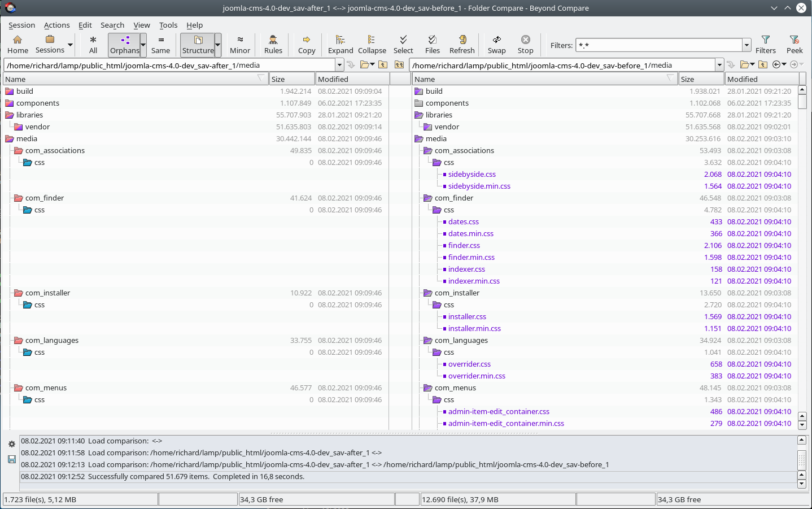
Task: Click the Refresh toolbar icon
Action: pos(462,45)
